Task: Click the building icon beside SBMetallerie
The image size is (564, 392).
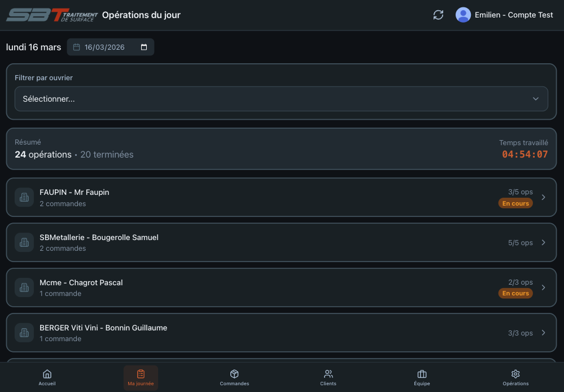Action: point(24,242)
